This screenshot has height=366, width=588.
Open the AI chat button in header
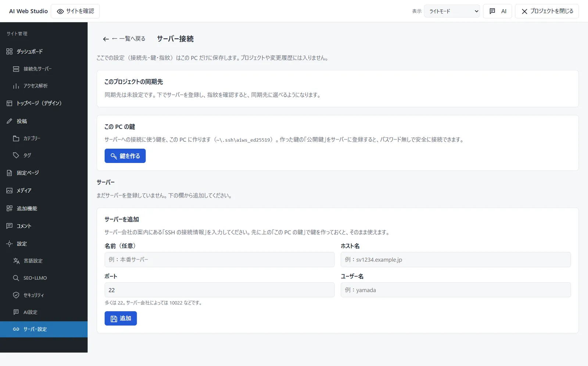tap(498, 11)
